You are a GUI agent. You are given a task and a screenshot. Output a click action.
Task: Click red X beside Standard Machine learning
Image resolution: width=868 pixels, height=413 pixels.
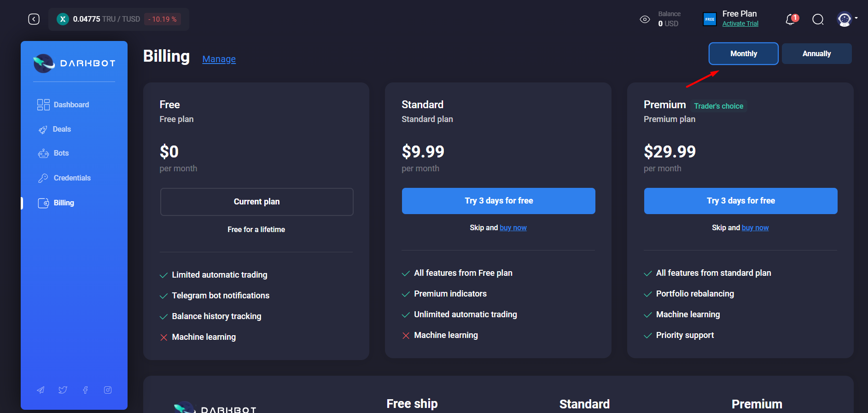406,336
